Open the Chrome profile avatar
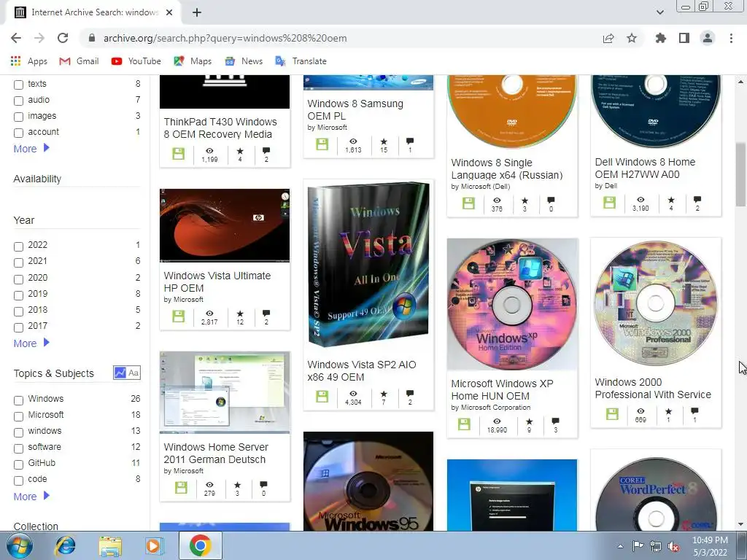 click(x=708, y=38)
